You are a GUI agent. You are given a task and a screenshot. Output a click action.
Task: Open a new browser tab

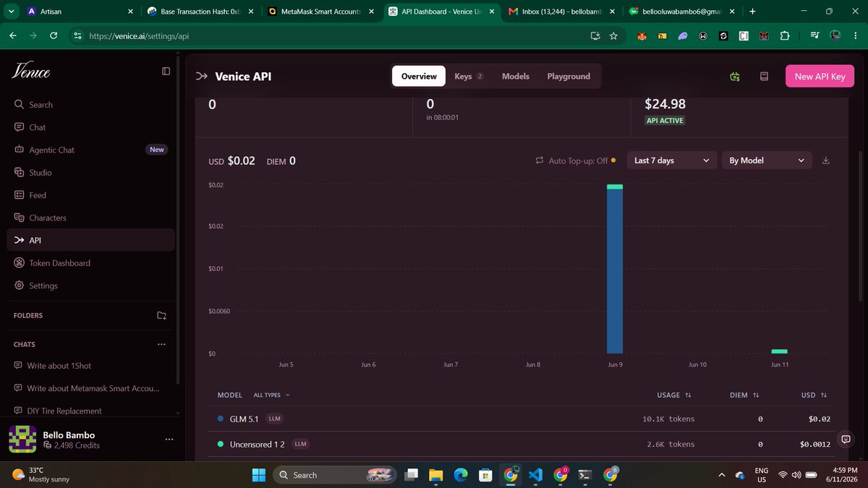click(753, 12)
